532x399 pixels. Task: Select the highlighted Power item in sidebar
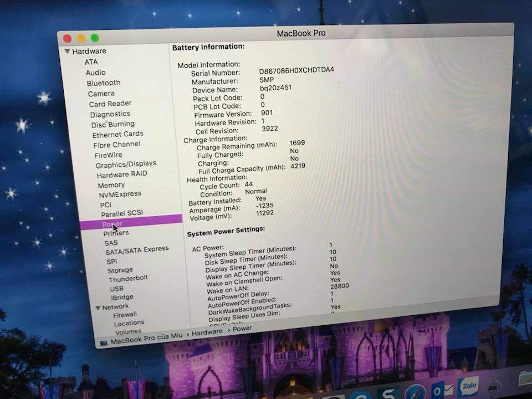(x=112, y=224)
